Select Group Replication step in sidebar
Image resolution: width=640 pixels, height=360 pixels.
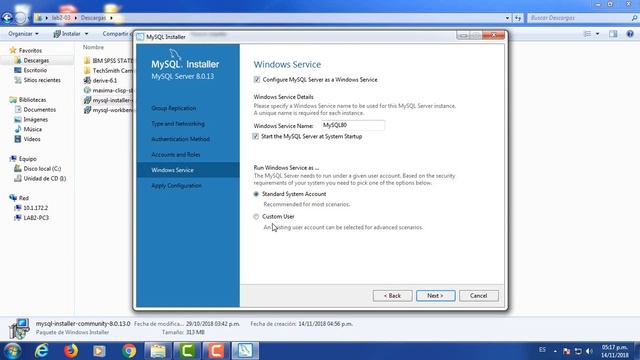[174, 108]
